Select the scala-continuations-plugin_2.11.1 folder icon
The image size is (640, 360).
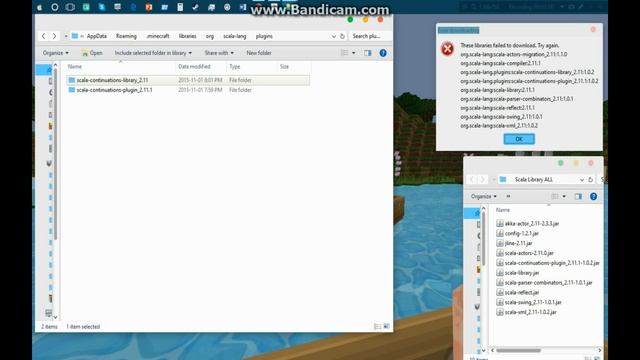(72, 90)
